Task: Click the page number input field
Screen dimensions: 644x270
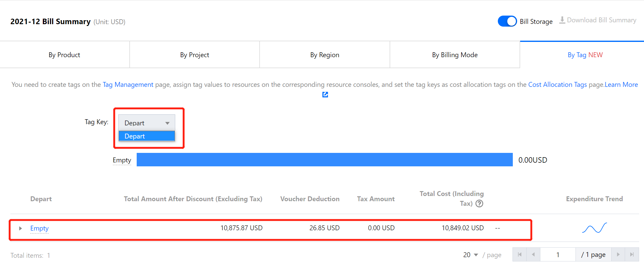Action: click(558, 254)
